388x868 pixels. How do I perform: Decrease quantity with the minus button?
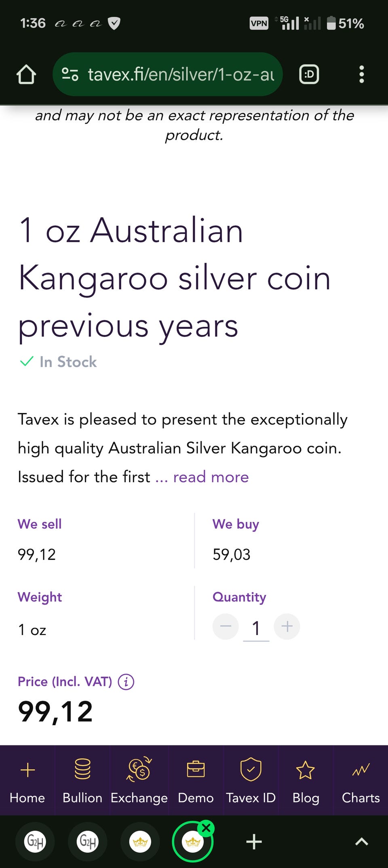(226, 627)
